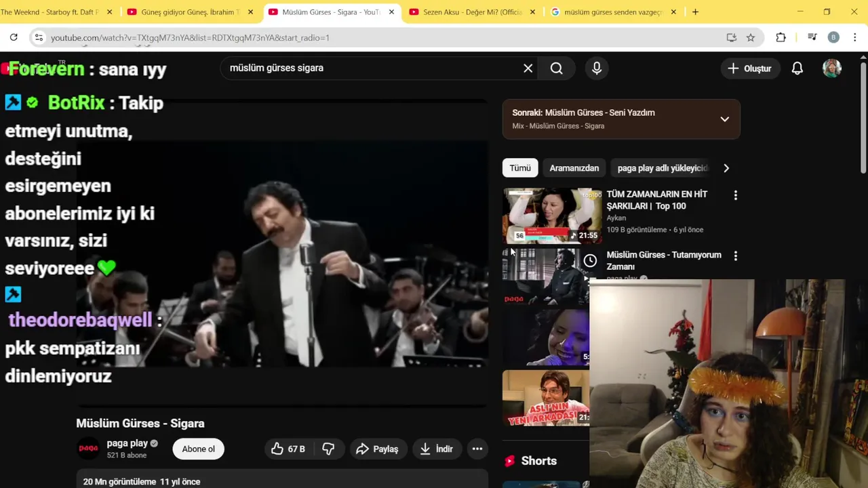Dislike the video with thumbs down

pyautogui.click(x=328, y=449)
